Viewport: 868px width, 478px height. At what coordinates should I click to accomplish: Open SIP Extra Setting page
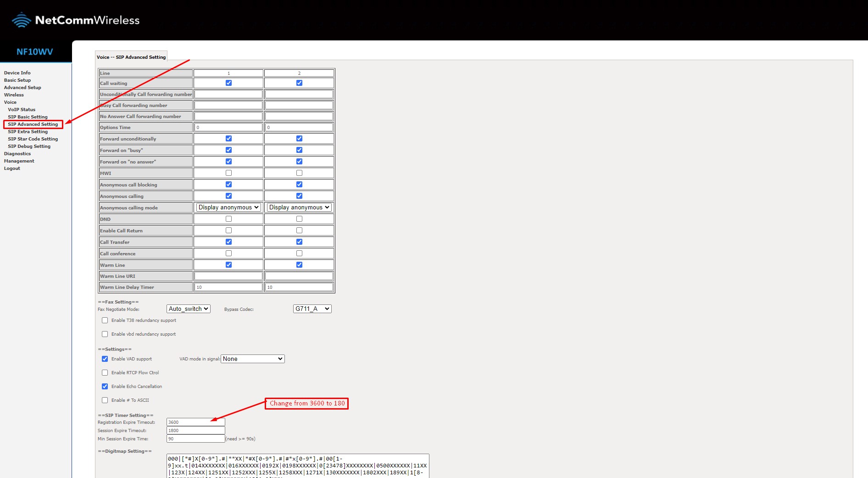click(x=28, y=131)
